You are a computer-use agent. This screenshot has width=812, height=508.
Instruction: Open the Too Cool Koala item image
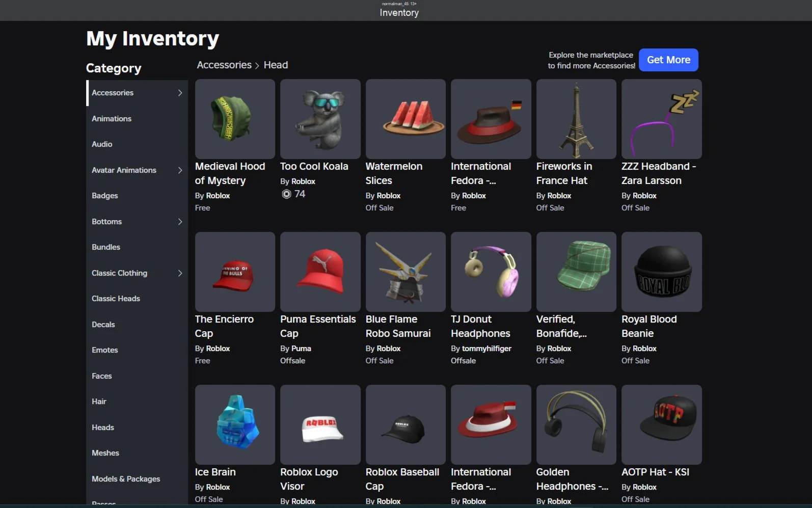(x=320, y=119)
